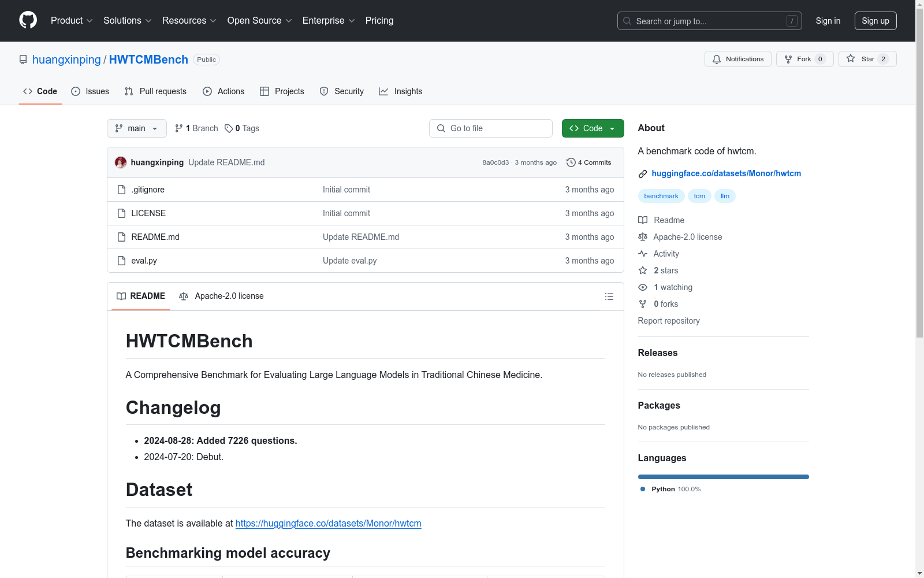Focus the Go to file input
Viewport: 924px width, 578px height.
pyautogui.click(x=491, y=128)
